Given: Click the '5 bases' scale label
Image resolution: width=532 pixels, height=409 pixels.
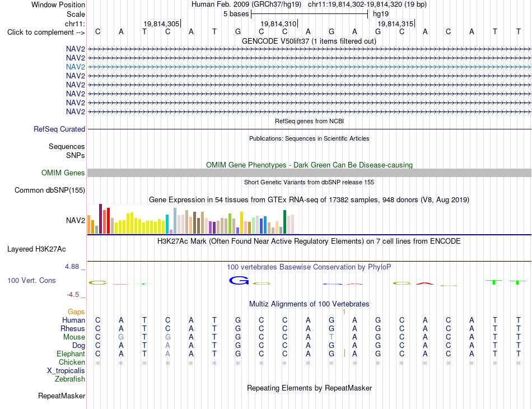Looking at the screenshot, I should (x=236, y=14).
